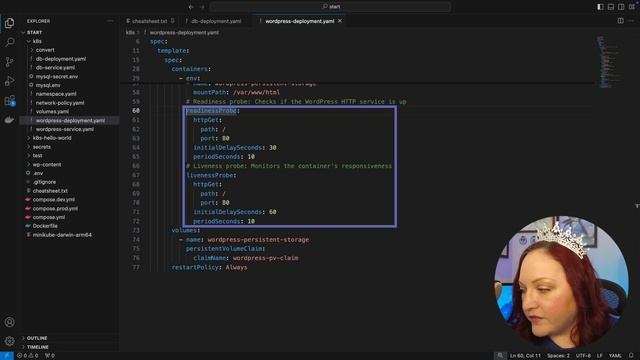
Task: Select the wordpress-deployment.yaml tab
Action: [x=299, y=21]
